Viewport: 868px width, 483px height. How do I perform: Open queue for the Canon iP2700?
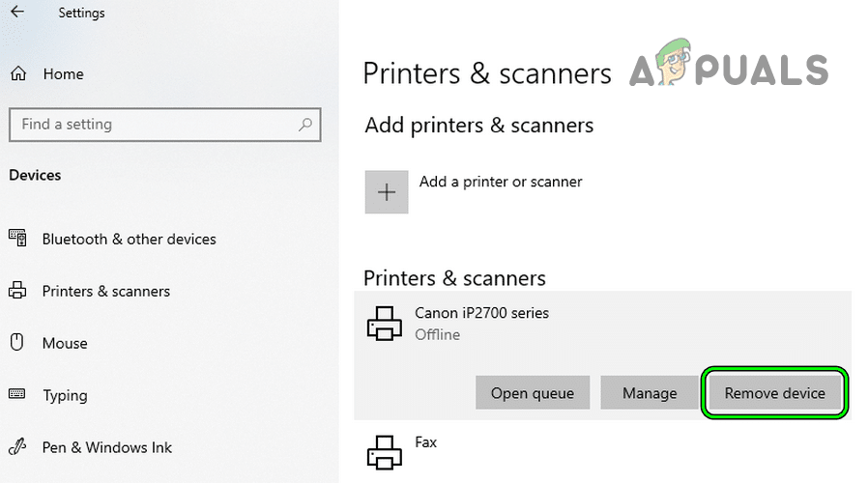point(532,393)
